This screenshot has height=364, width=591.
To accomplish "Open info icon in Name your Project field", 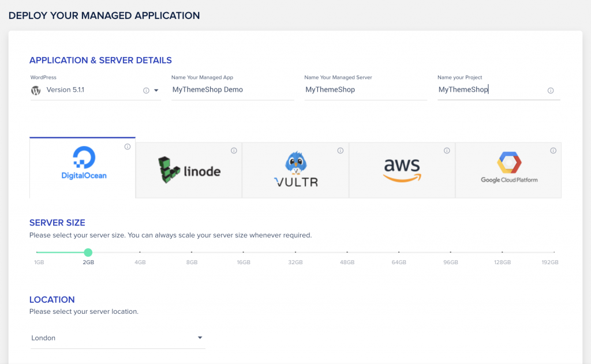I will (550, 91).
